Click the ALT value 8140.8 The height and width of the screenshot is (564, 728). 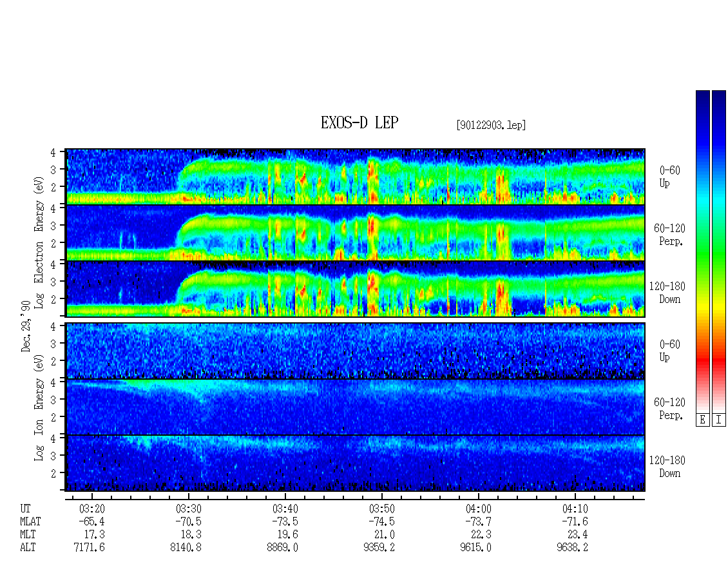186,548
